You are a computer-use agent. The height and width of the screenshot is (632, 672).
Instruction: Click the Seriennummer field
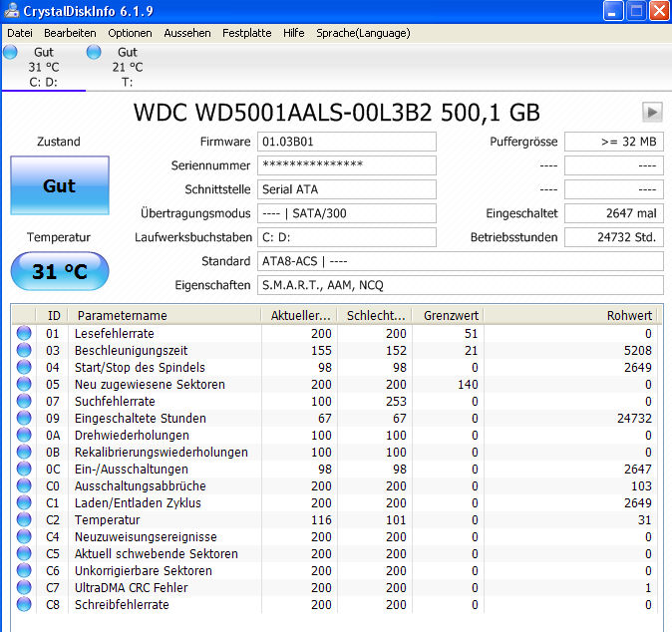(347, 165)
